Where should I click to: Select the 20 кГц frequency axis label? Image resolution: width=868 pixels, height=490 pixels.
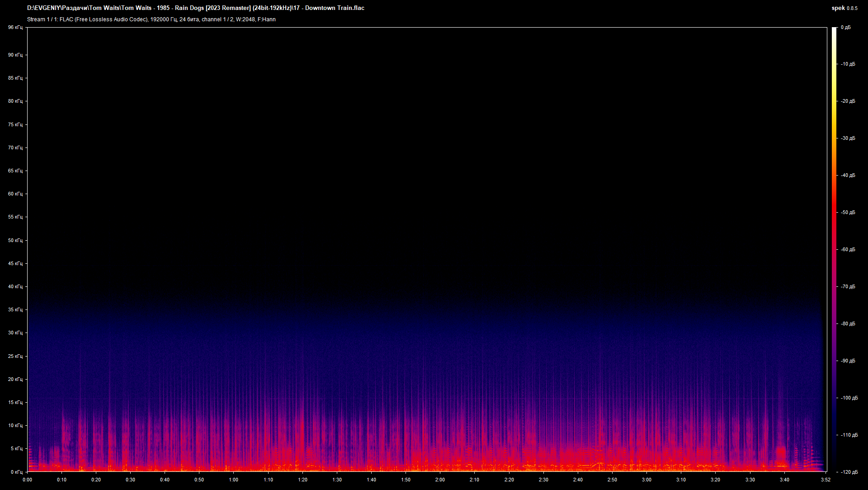(15, 379)
